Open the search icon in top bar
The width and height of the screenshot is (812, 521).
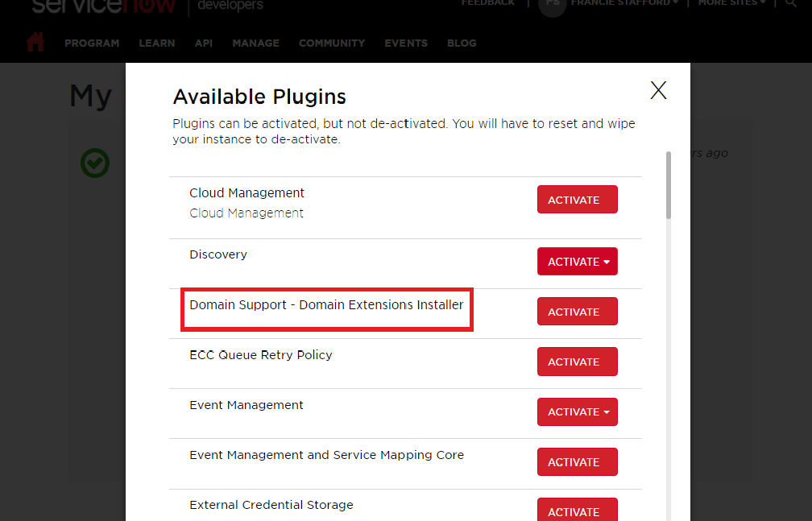(x=791, y=4)
